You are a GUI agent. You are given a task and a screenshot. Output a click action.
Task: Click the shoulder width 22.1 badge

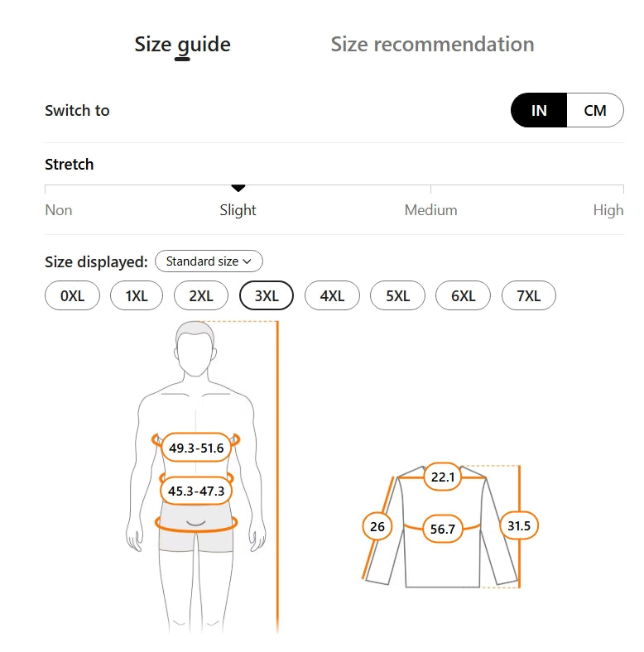coord(443,477)
